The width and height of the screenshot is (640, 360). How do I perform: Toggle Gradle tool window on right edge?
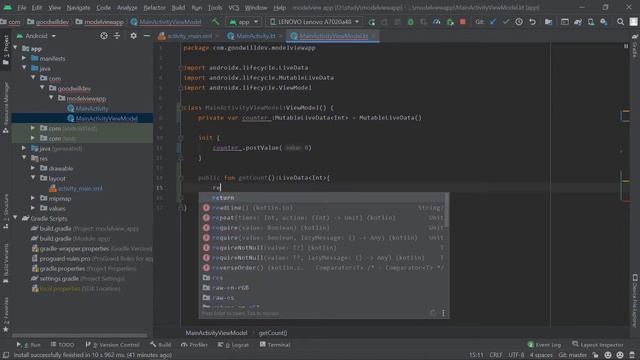[x=635, y=46]
